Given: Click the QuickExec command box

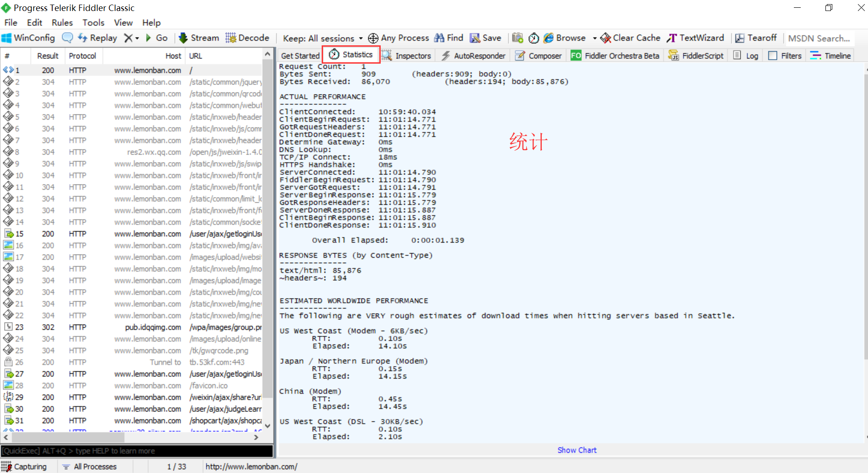Looking at the screenshot, I should tap(137, 451).
